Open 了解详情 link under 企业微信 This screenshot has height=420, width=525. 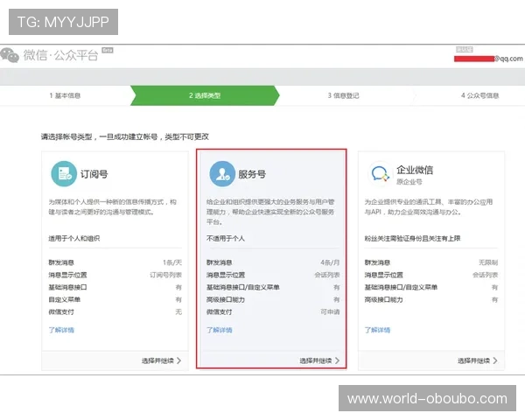[x=377, y=330]
